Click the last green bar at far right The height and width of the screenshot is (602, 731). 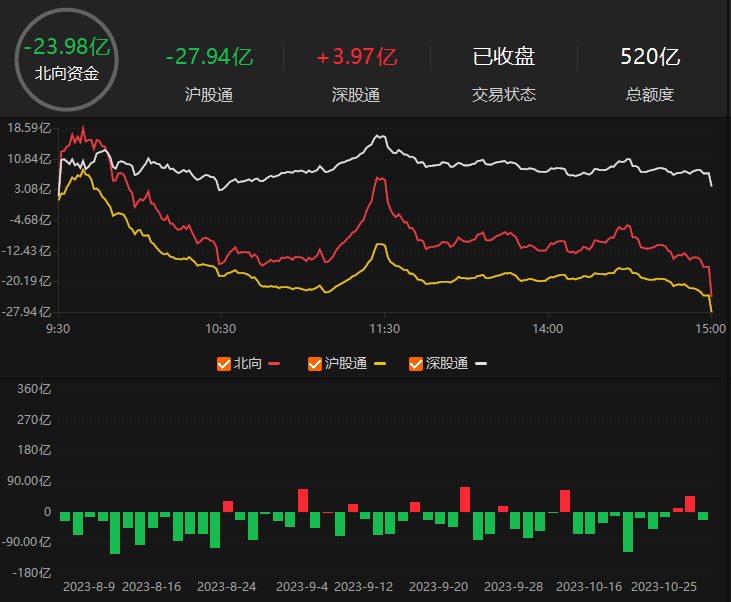(x=703, y=516)
